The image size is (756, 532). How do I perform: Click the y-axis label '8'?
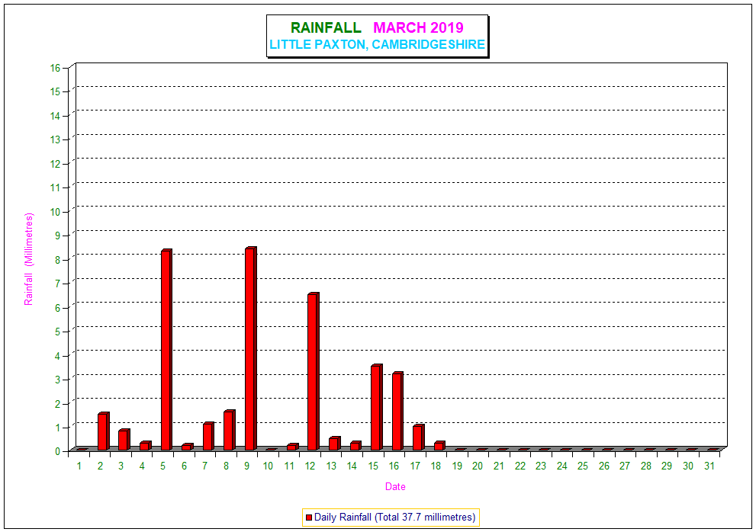[x=58, y=260]
